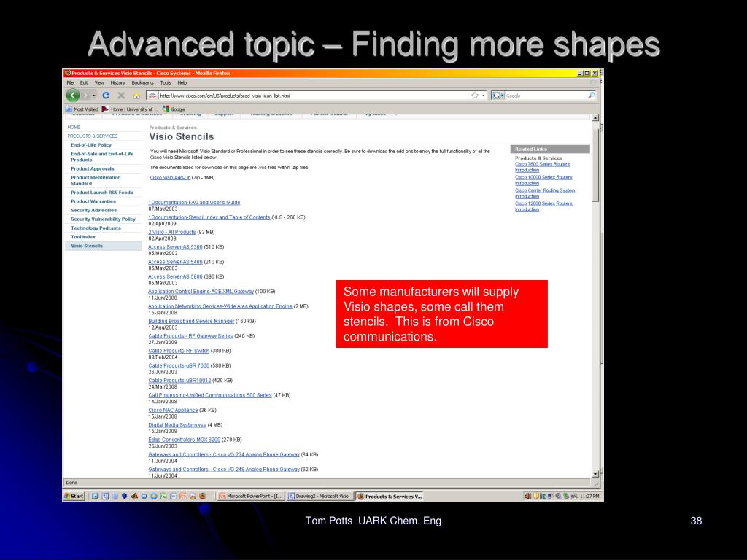Viewport: 747px width, 560px height.
Task: Open Cisco 7600 Series Routers related link
Action: (x=542, y=167)
